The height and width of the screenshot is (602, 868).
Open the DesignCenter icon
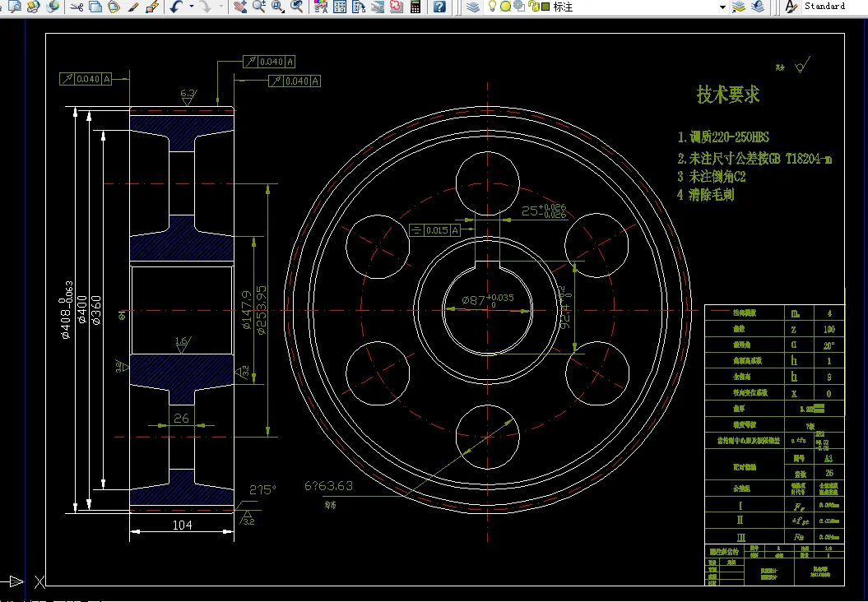click(x=340, y=7)
